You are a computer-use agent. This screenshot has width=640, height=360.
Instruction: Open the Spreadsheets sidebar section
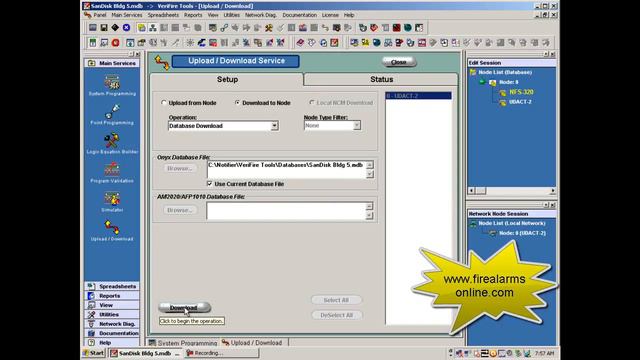(112, 286)
